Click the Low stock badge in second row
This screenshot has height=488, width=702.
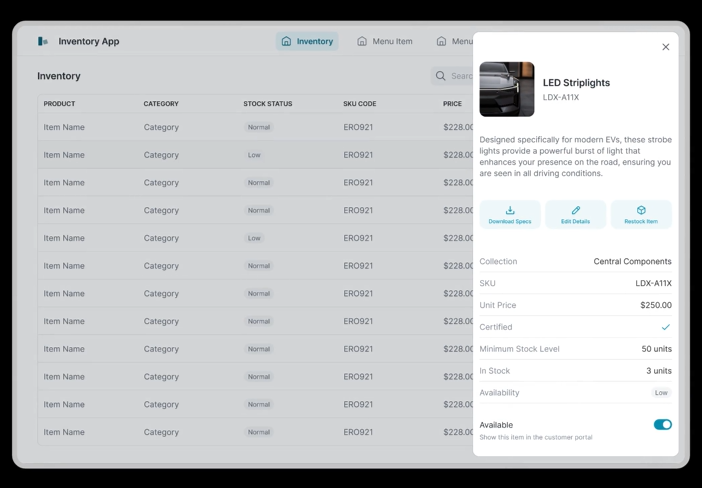[254, 155]
